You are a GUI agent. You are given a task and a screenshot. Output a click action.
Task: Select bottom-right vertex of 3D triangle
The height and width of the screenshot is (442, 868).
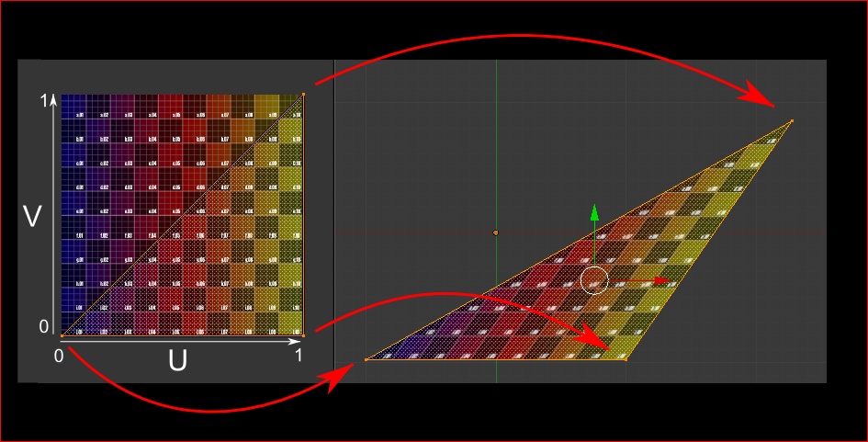pos(626,360)
